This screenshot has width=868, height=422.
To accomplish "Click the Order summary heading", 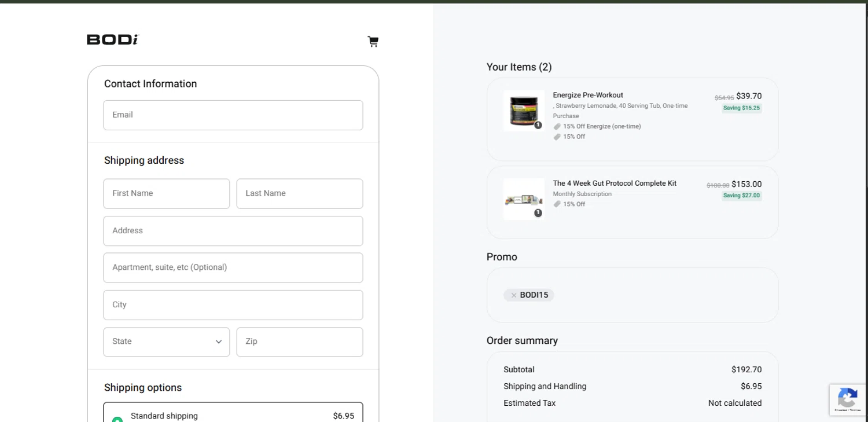I will [522, 340].
